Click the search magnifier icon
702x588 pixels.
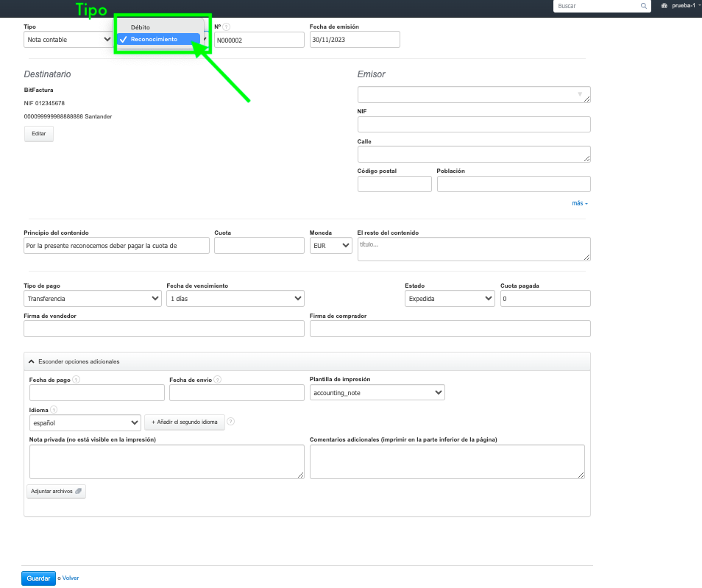click(644, 6)
